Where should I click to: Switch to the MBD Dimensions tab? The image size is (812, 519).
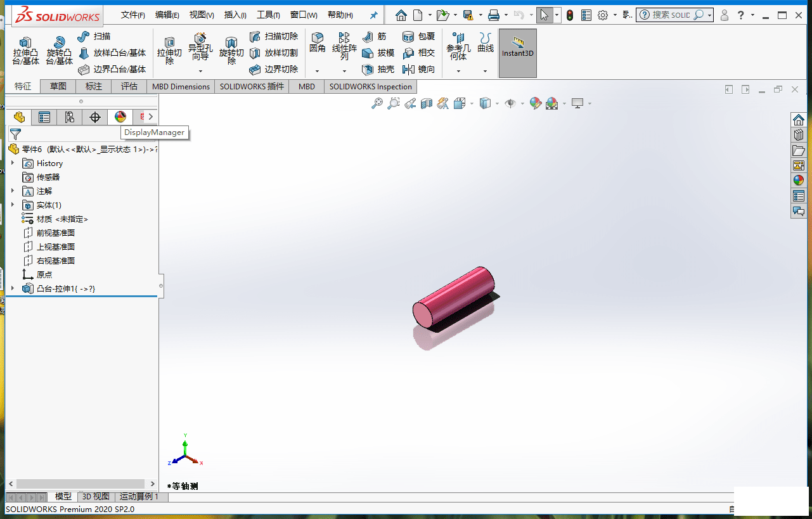pos(181,87)
